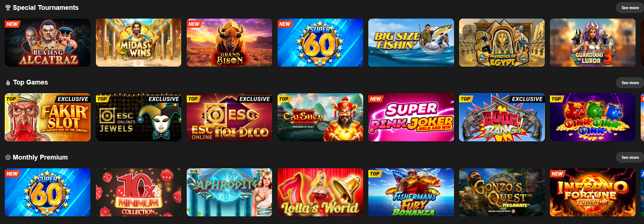Open ESC Online's Jewels game
This screenshot has height=224, width=644.
pos(139,117)
